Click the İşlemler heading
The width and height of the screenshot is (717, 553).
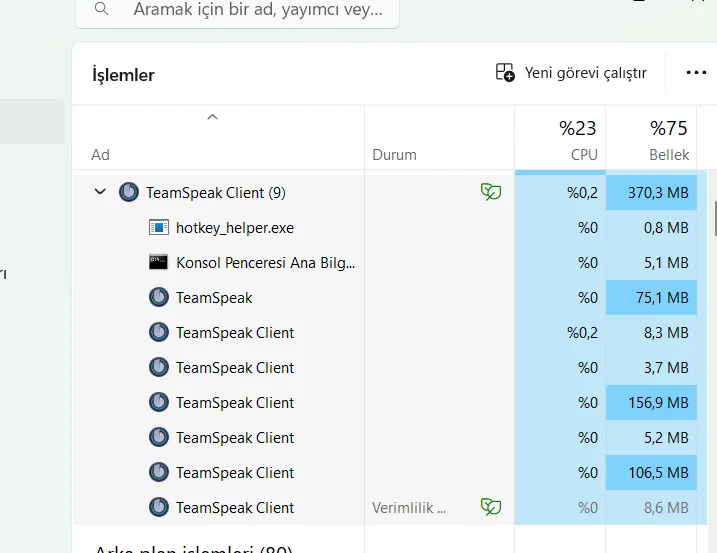pyautogui.click(x=123, y=75)
